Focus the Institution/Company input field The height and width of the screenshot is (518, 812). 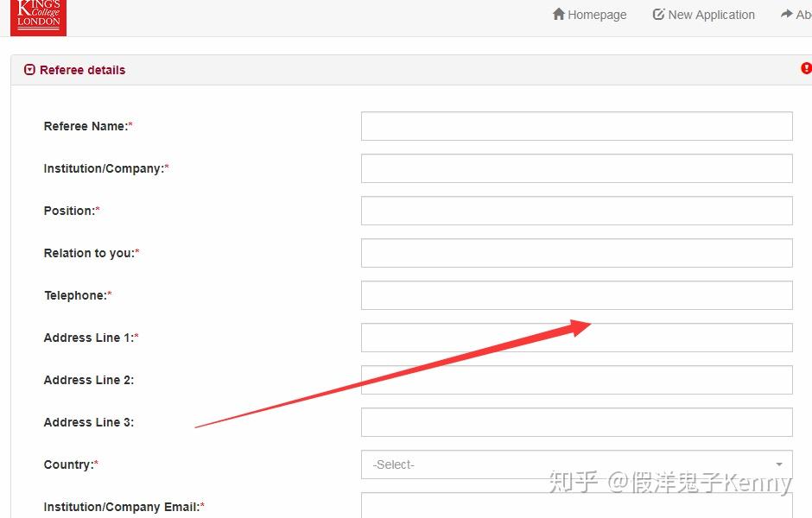click(576, 168)
